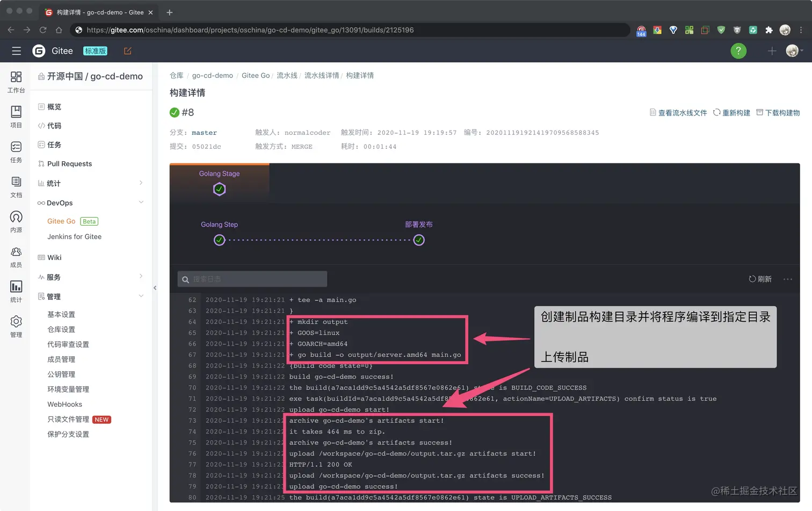Viewport: 812px width, 511px height.
Task: Open 项目 in the left rail
Action: coord(16,117)
